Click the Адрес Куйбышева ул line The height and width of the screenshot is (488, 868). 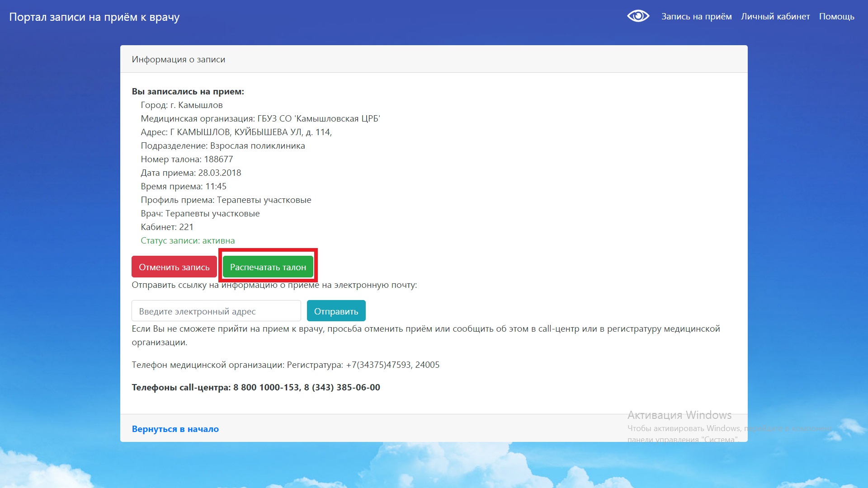point(236,132)
